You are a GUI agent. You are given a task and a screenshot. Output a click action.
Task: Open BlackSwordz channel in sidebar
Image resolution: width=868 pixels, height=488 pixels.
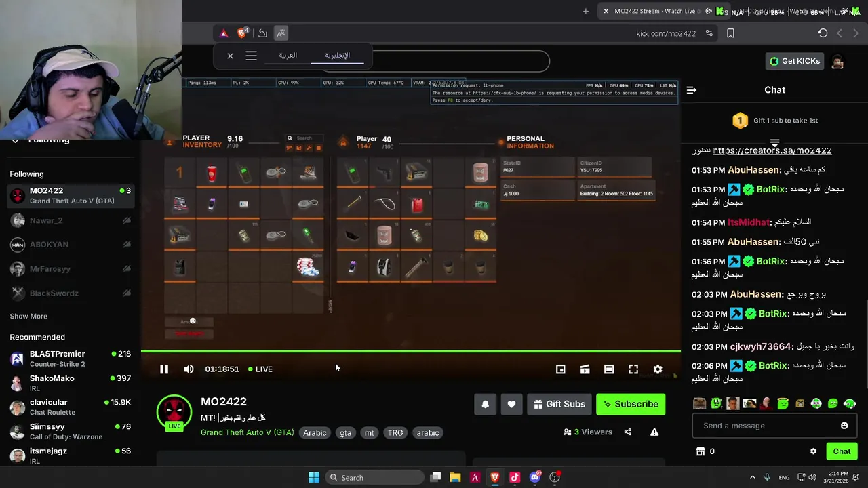71,293
